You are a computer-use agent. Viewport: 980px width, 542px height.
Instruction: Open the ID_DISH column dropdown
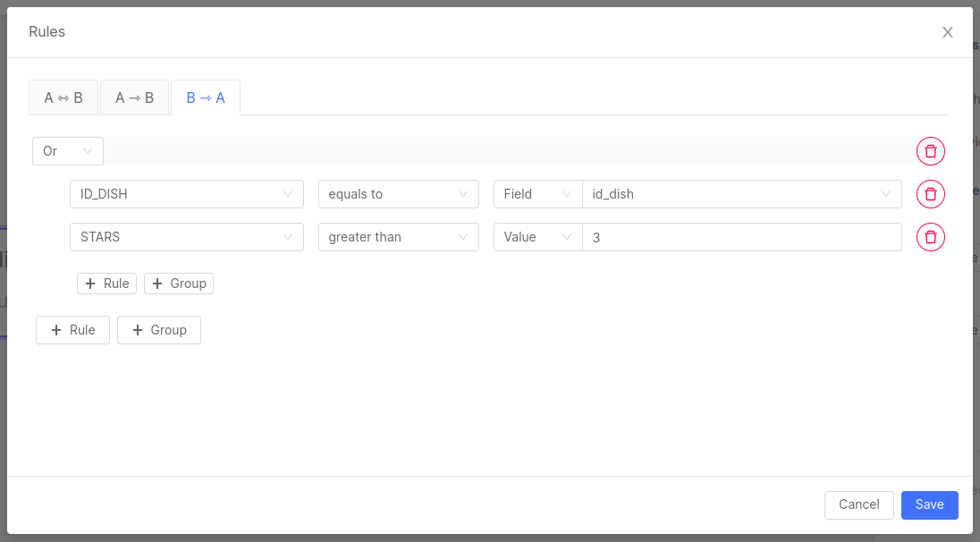pyautogui.click(x=186, y=194)
